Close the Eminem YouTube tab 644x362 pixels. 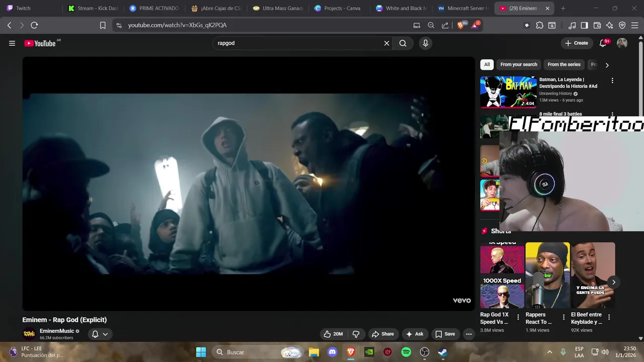(547, 8)
